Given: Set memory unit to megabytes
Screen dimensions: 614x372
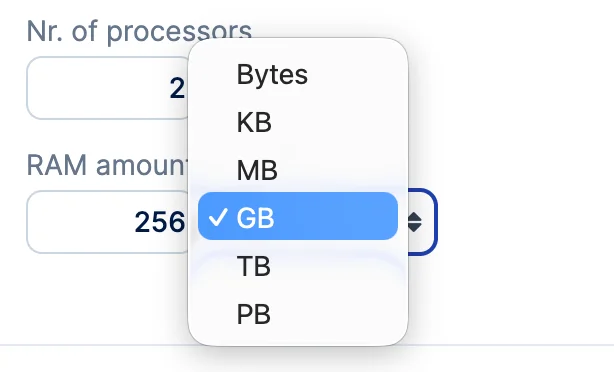Looking at the screenshot, I should click(x=298, y=170).
